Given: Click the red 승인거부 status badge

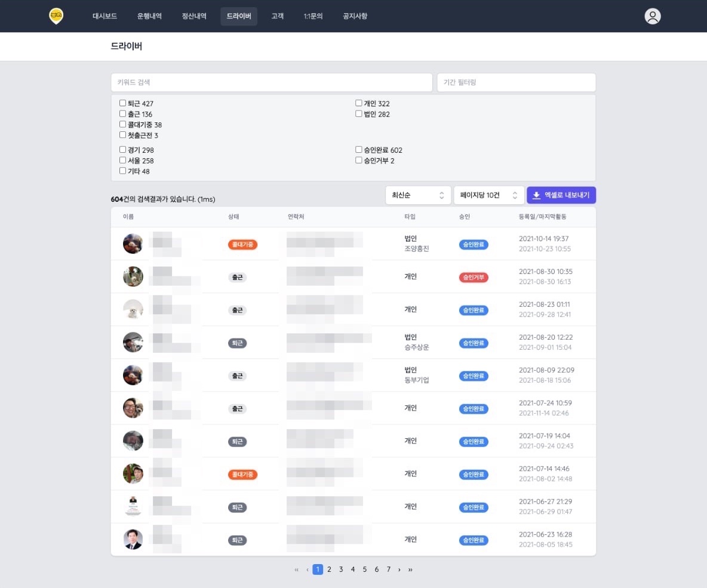Looking at the screenshot, I should (x=474, y=278).
